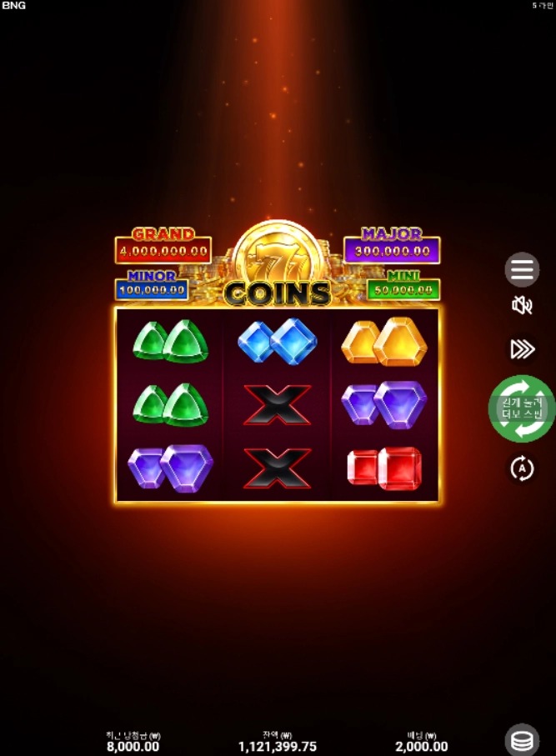This screenshot has height=756, width=556.
Task: Click the MAJOR jackpot panel
Action: [x=392, y=245]
